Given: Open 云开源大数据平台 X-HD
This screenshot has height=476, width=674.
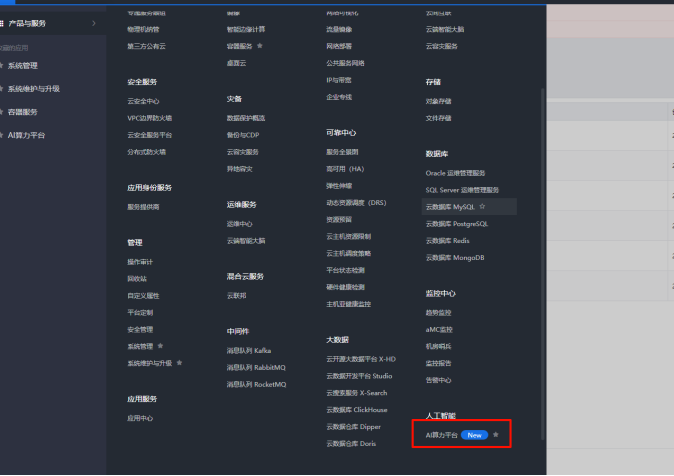Looking at the screenshot, I should pos(361,359).
